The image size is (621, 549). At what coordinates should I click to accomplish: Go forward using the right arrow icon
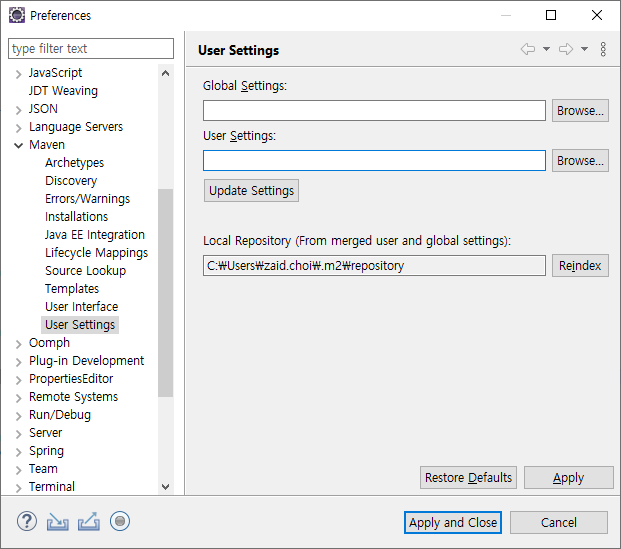566,49
